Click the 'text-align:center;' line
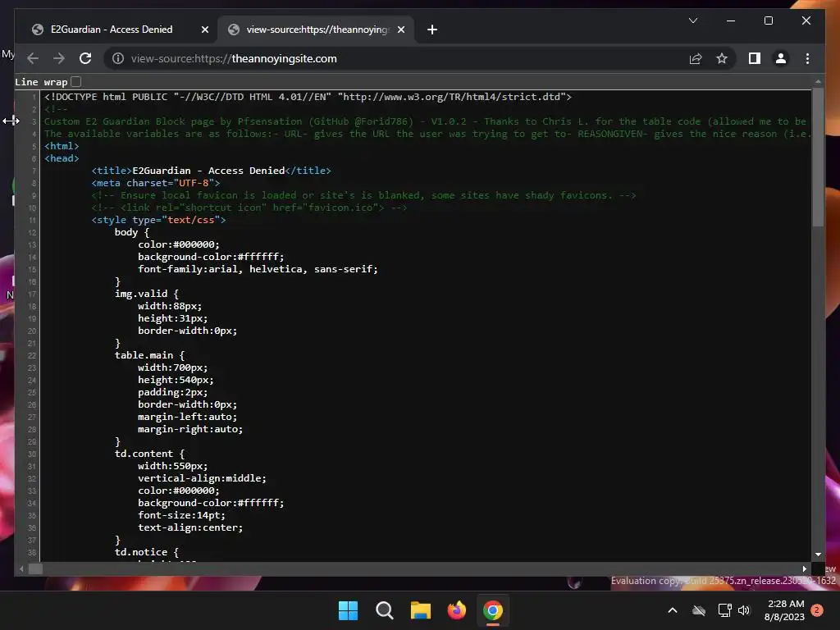This screenshot has width=840, height=630. tap(190, 527)
